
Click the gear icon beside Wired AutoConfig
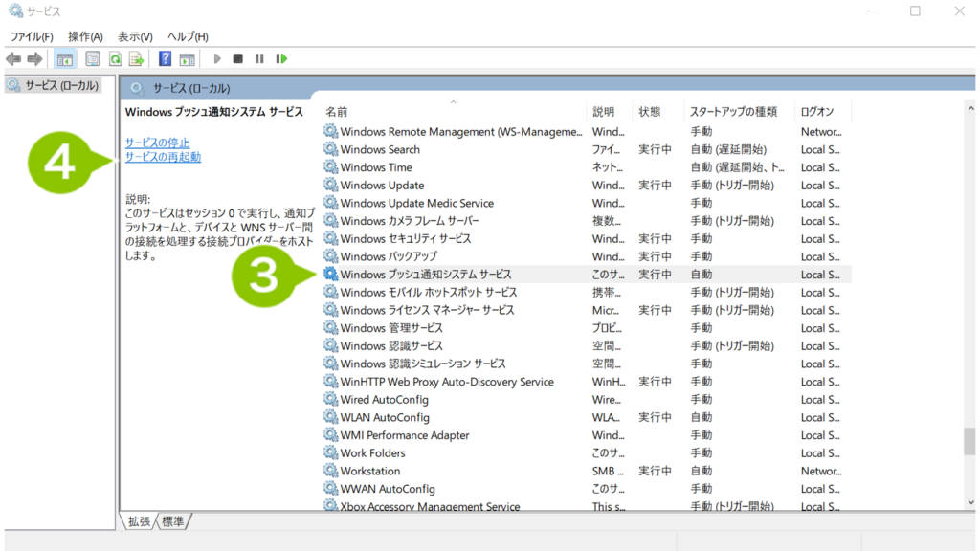click(x=330, y=399)
